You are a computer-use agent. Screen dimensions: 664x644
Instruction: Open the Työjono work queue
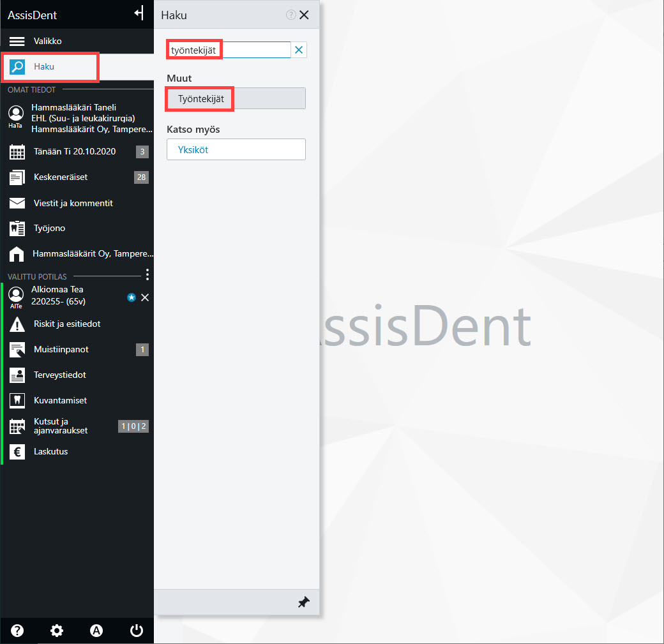77,228
